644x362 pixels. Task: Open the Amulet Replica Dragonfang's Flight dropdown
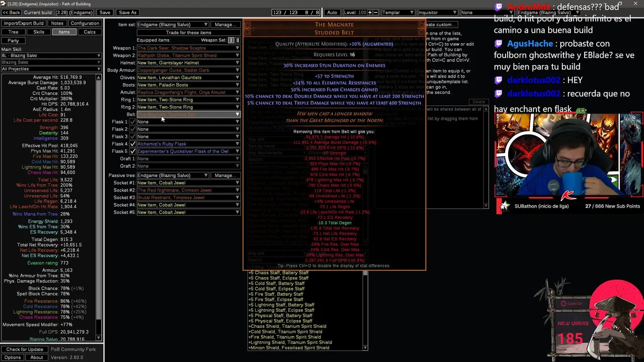(189, 93)
